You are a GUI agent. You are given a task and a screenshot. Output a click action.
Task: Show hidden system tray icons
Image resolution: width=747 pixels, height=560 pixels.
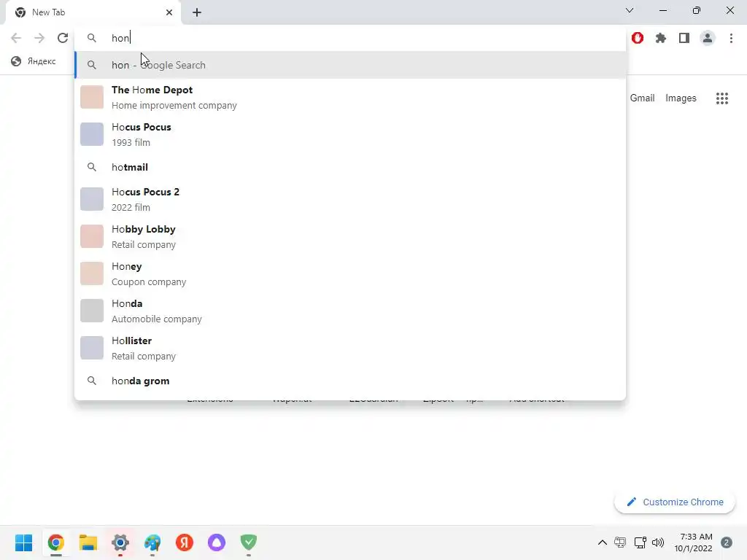(602, 542)
